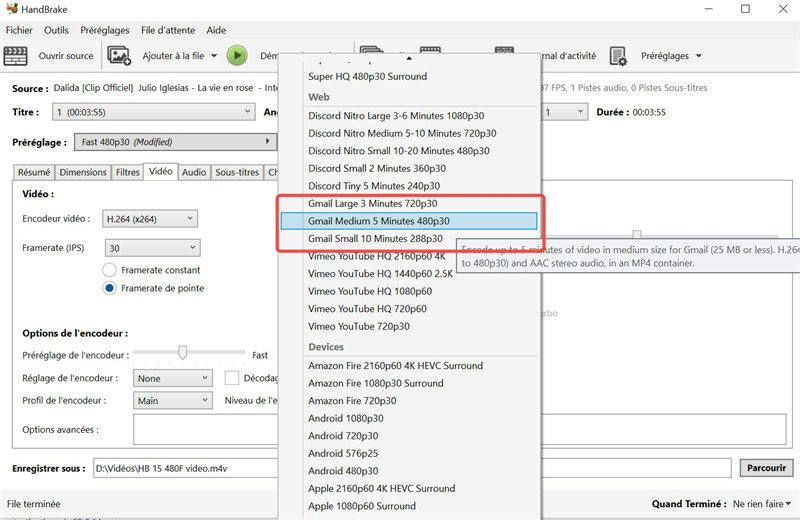Select preset Amazon Fire 720p30
The width and height of the screenshot is (800, 520).
(352, 401)
